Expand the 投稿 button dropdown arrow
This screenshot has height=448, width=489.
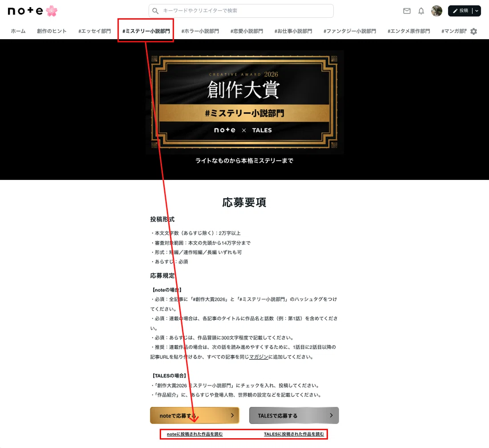477,11
